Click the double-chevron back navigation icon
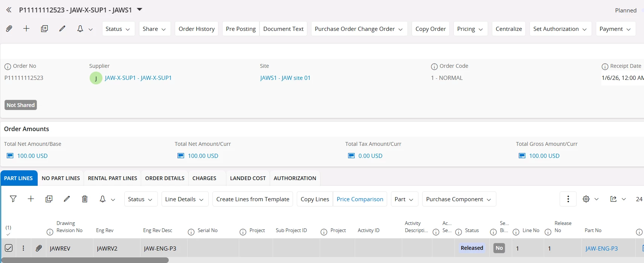Image resolution: width=644 pixels, height=263 pixels. click(x=9, y=10)
